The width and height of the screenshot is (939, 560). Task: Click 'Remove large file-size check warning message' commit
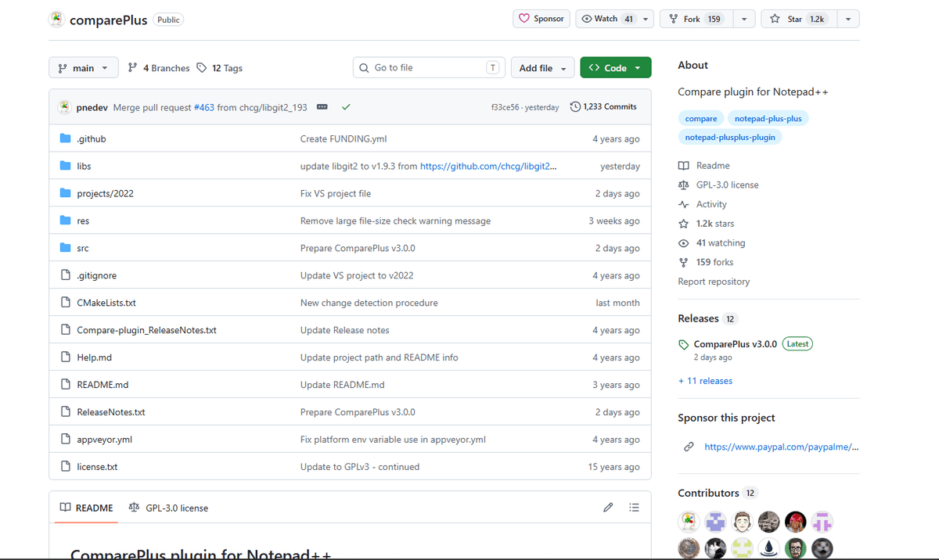tap(395, 221)
